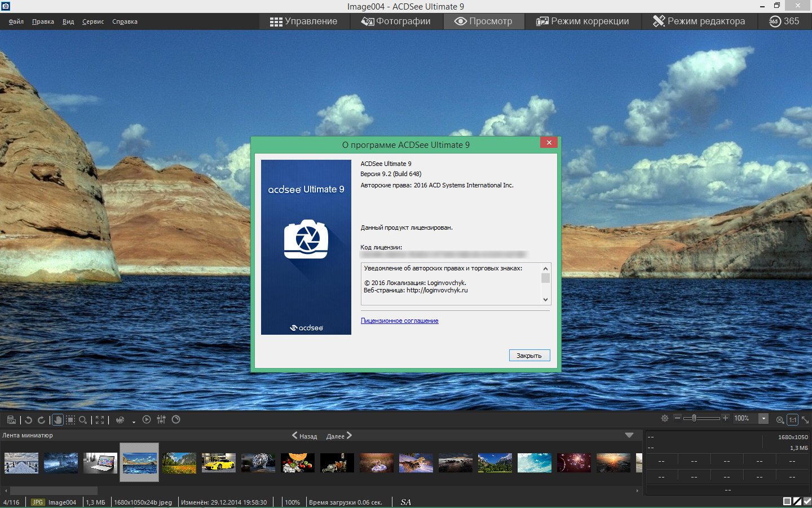Go to next image with Далее
This screenshot has height=508, width=812.
pyautogui.click(x=339, y=436)
